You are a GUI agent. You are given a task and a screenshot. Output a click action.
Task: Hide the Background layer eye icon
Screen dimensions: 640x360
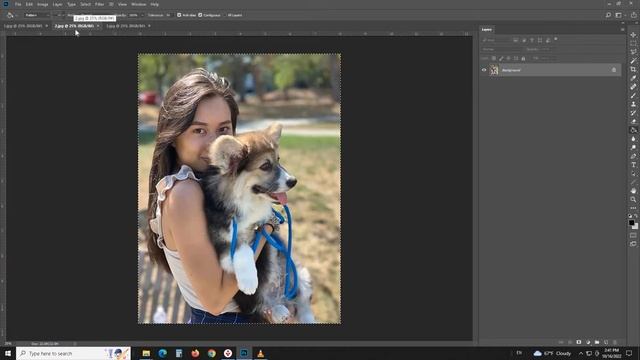point(484,70)
